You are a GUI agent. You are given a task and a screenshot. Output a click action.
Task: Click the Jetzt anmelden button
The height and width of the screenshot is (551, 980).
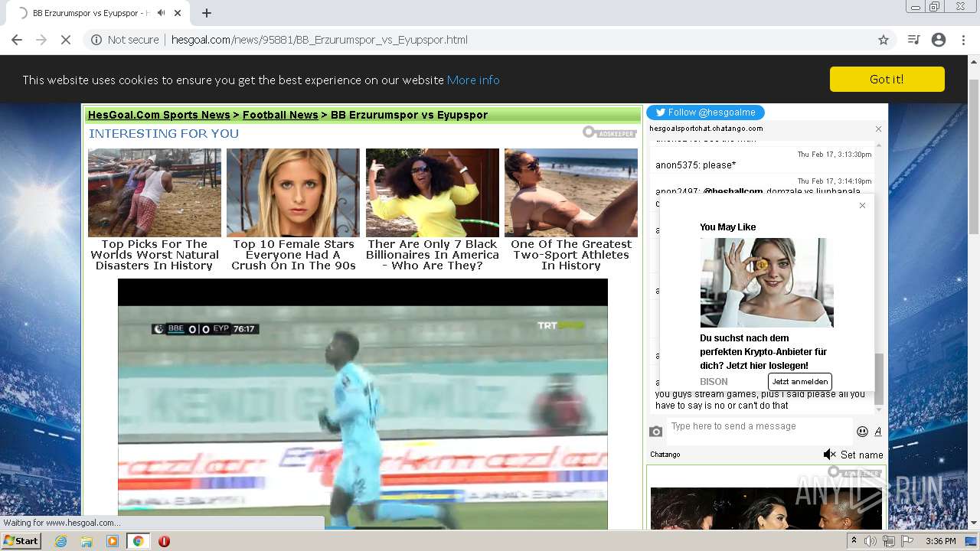tap(799, 382)
